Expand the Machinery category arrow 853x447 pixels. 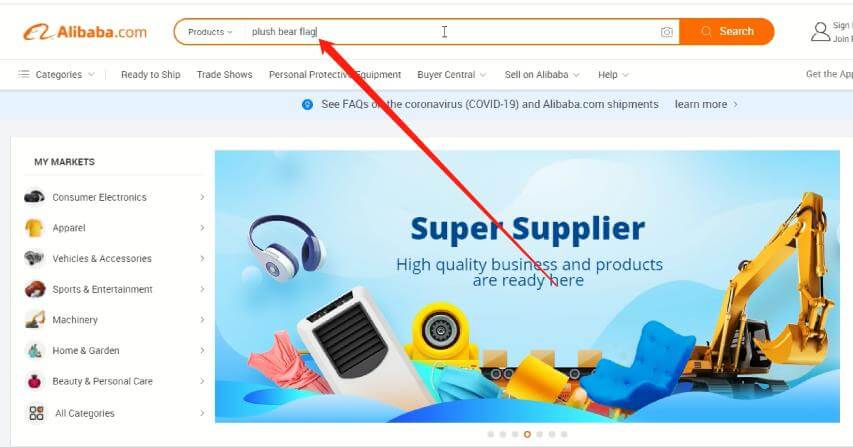click(x=202, y=320)
